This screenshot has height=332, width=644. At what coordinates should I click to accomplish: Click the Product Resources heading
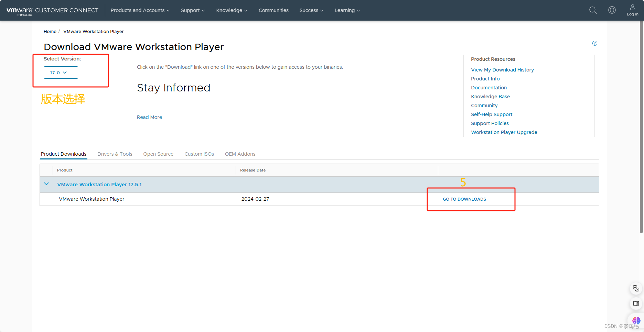pyautogui.click(x=493, y=59)
